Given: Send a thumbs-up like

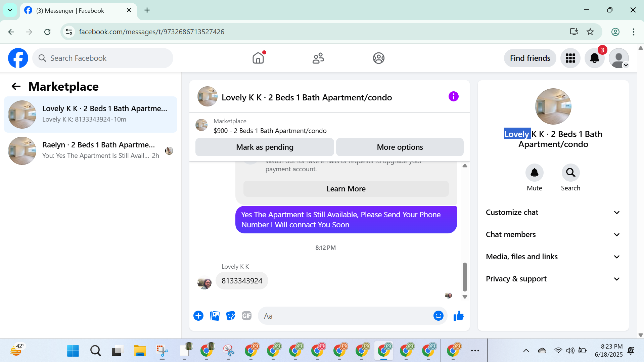Looking at the screenshot, I should click(x=458, y=316).
